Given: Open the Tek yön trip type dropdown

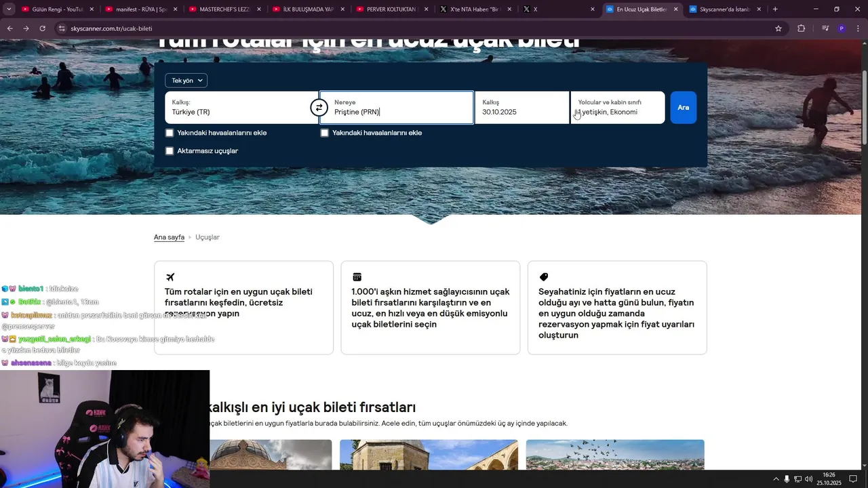Looking at the screenshot, I should tap(186, 81).
